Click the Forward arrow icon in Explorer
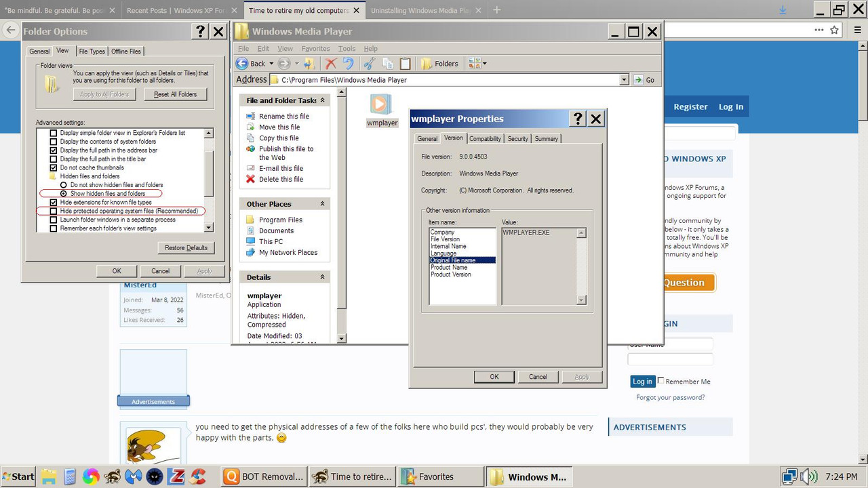This screenshot has height=488, width=868. pyautogui.click(x=284, y=64)
